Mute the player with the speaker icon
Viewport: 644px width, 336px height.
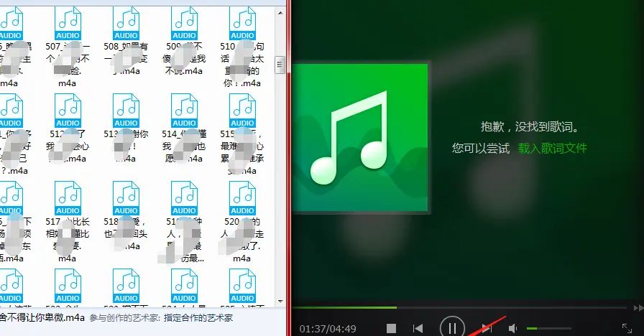[x=513, y=328]
